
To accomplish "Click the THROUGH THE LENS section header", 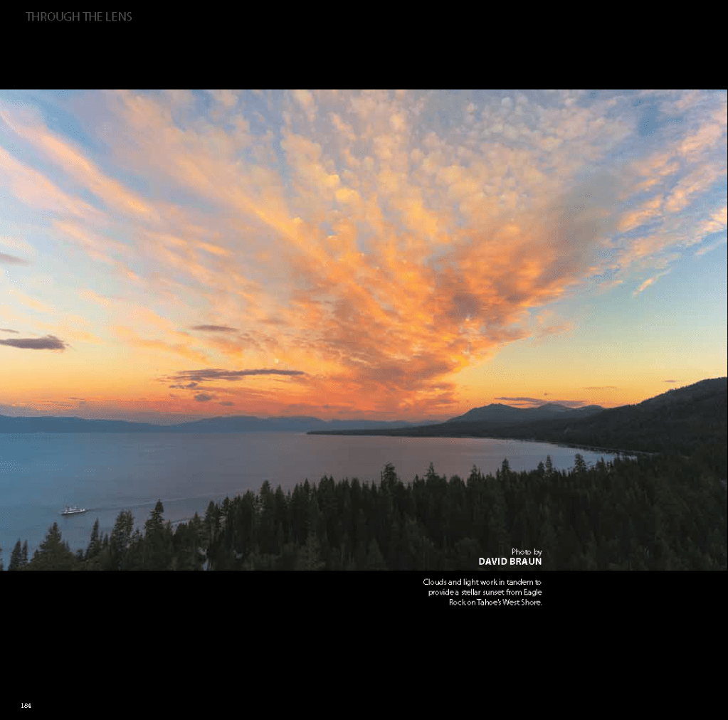I will [78, 16].
